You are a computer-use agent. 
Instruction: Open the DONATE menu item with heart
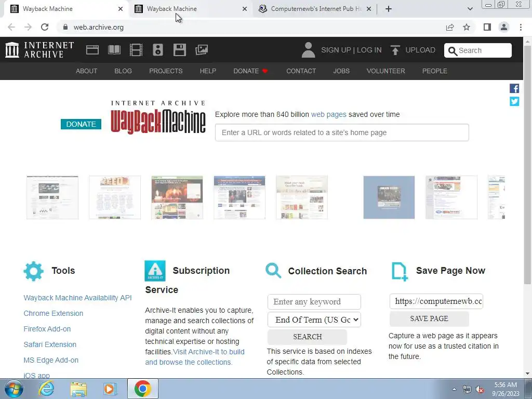coord(250,71)
